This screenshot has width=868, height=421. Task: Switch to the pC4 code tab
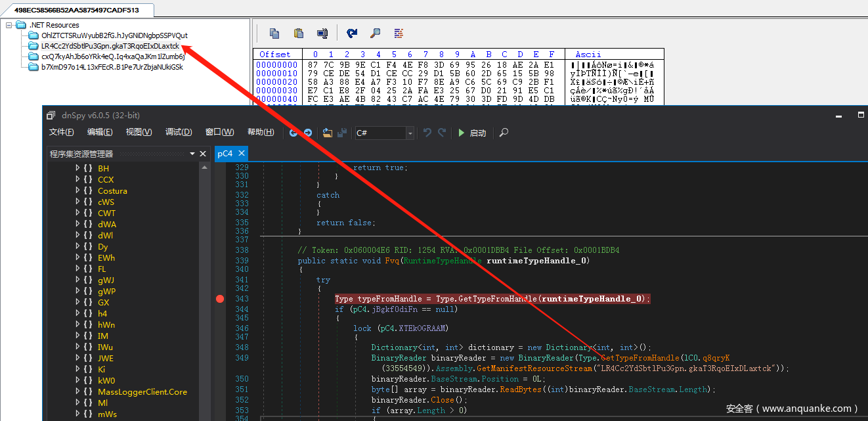[x=225, y=154]
